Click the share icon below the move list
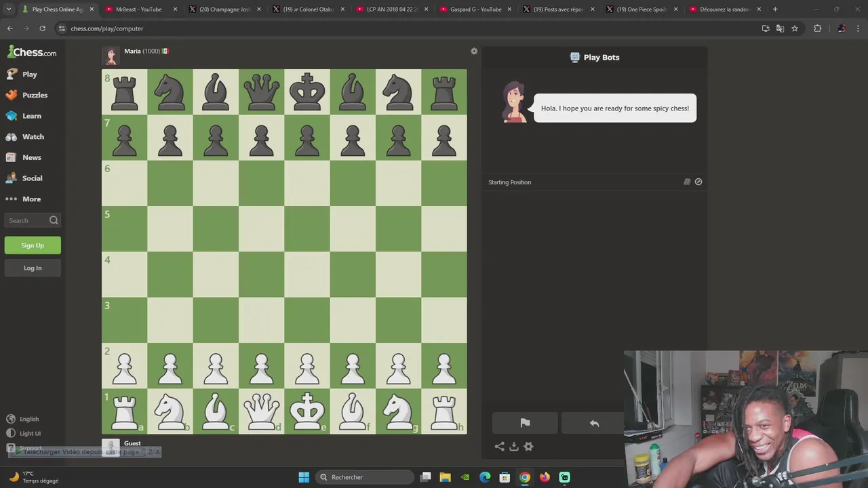This screenshot has height=488, width=868. pos(500,447)
